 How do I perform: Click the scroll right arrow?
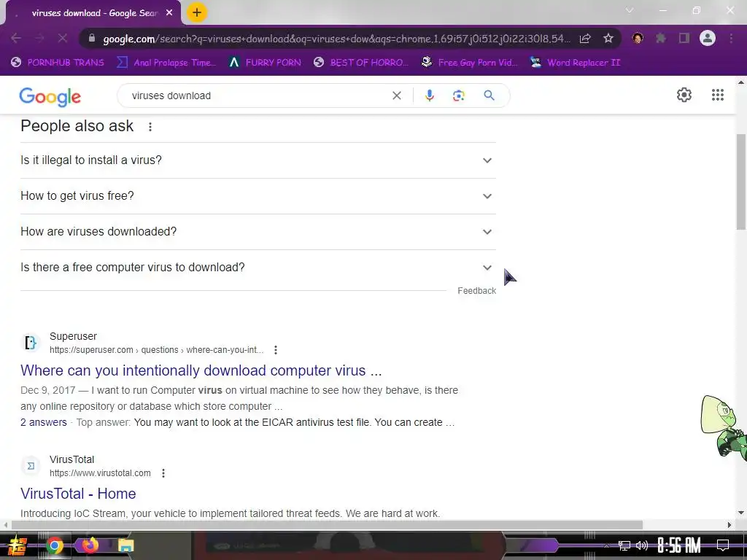coord(729,525)
